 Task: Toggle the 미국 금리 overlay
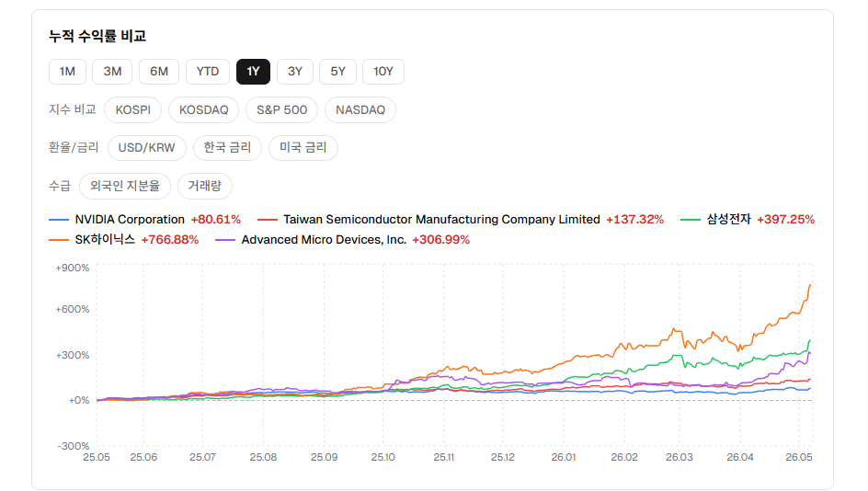tap(303, 148)
